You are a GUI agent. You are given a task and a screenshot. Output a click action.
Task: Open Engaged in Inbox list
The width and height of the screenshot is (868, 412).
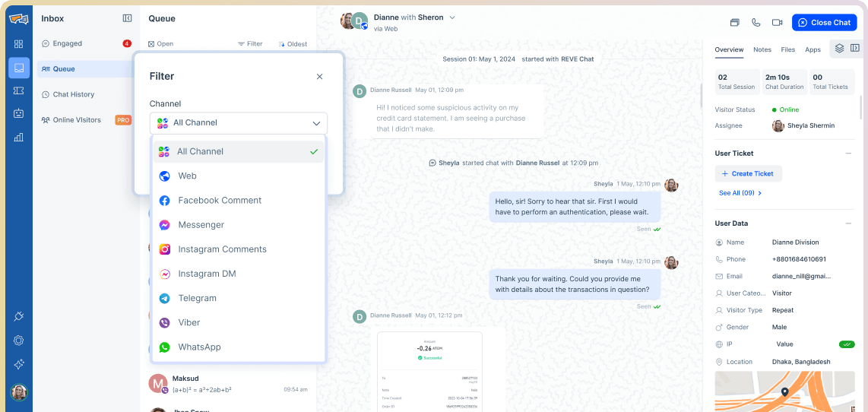(84, 44)
